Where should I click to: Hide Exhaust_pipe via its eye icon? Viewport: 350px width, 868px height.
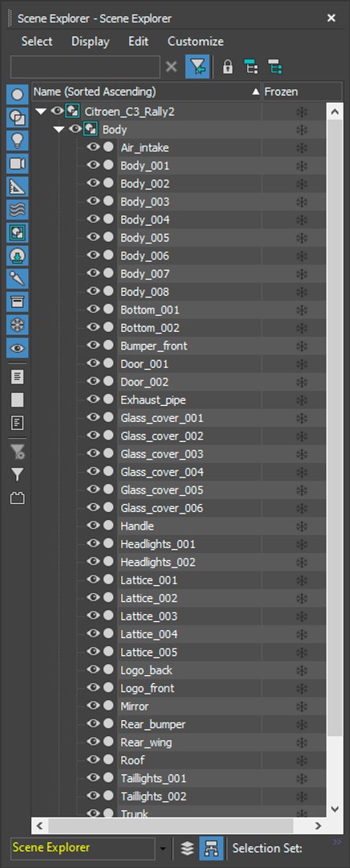pos(93,399)
